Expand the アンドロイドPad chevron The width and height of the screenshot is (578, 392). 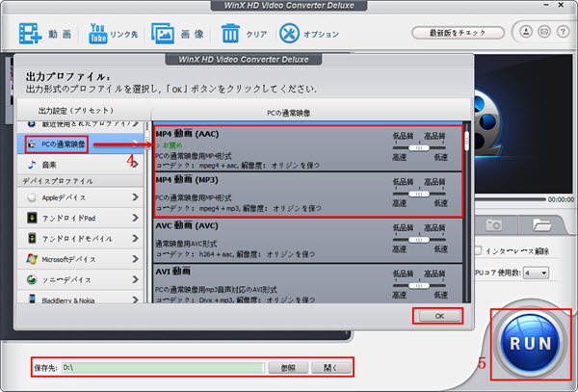135,218
